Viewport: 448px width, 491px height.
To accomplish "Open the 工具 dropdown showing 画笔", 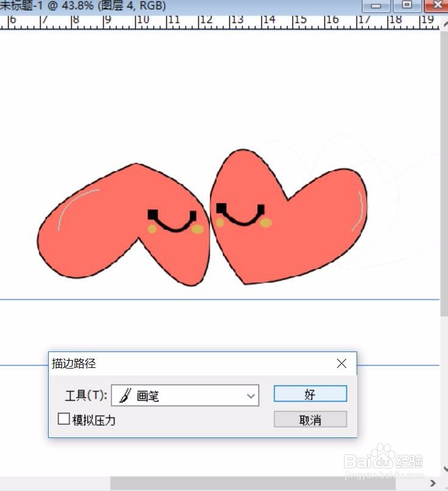I will pyautogui.click(x=185, y=395).
